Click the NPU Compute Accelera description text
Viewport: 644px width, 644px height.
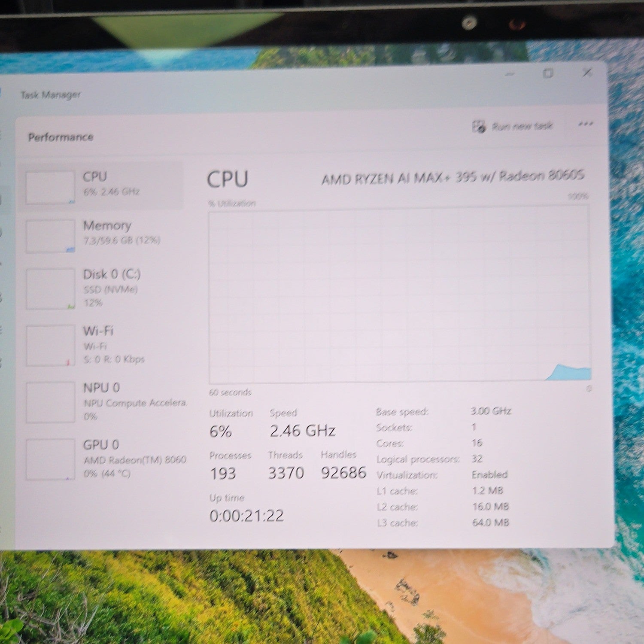click(135, 403)
